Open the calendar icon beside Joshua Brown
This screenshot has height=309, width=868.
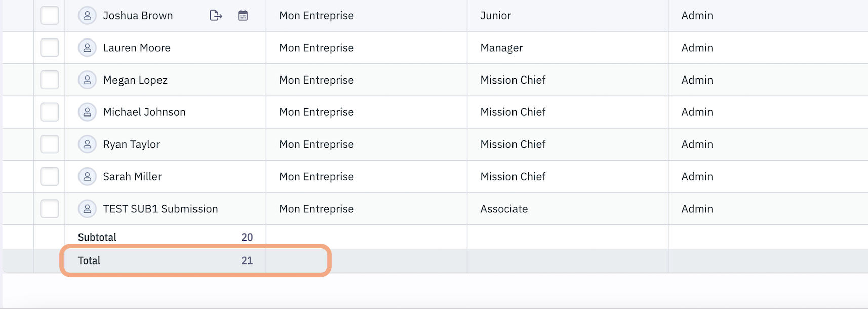[243, 16]
